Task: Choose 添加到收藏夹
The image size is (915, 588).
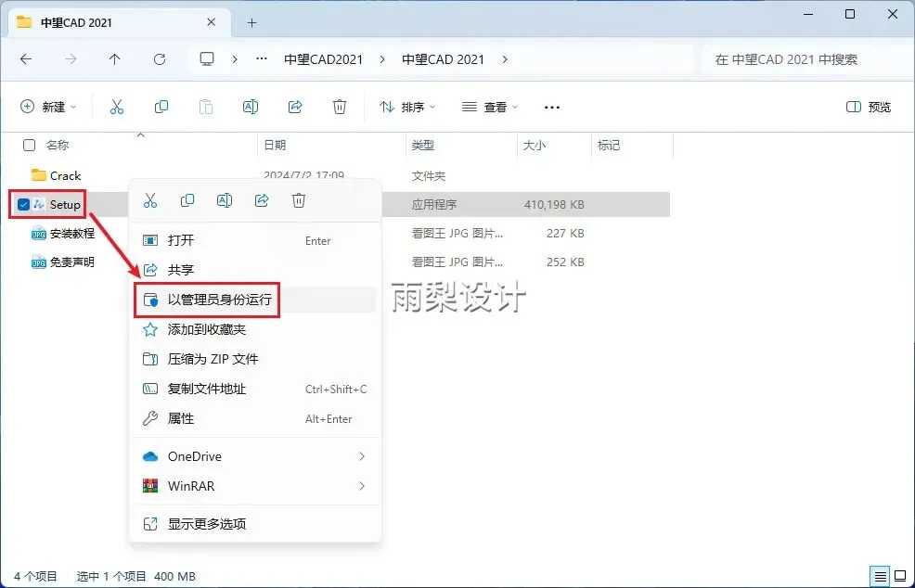Action: [x=255, y=329]
